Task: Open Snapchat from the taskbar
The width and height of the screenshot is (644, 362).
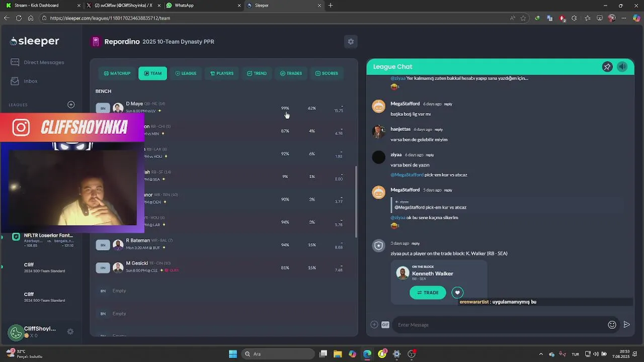Action: pyautogui.click(x=382, y=354)
